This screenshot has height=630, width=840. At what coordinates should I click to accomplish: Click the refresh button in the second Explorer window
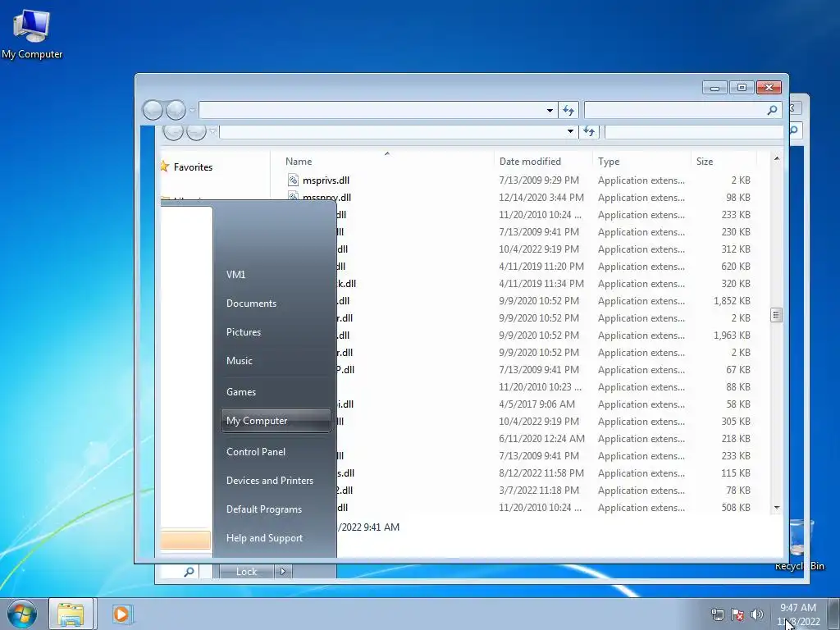(589, 131)
